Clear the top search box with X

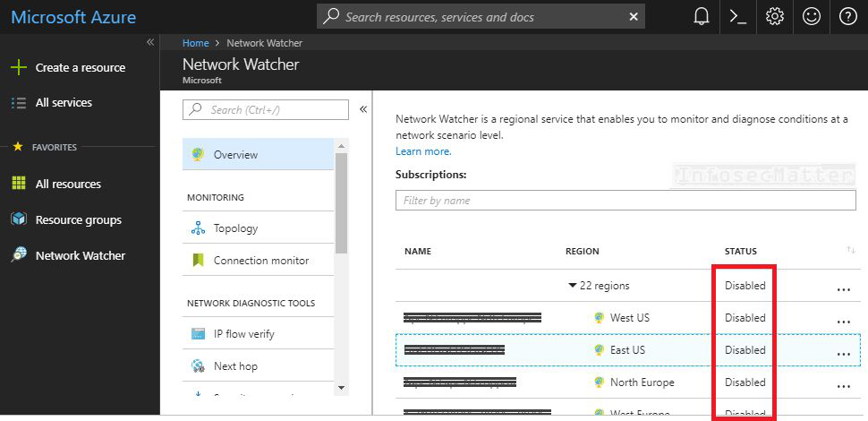(634, 17)
